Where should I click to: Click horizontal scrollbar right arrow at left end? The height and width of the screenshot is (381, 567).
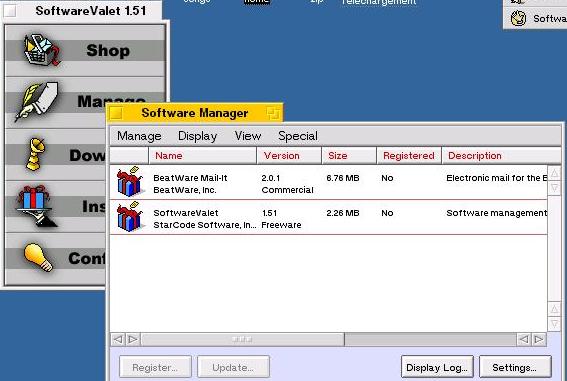click(x=133, y=339)
